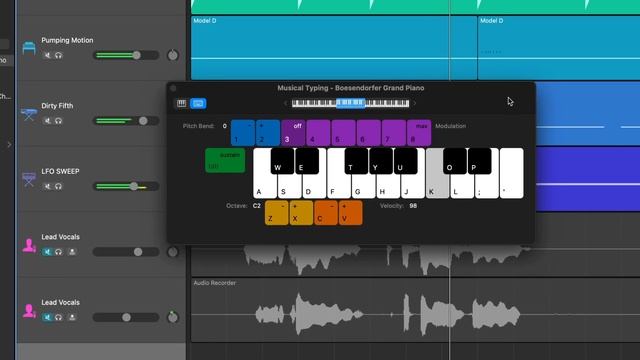Viewport: 640px width, 360px height.
Task: Mute the LFO SWEEP track
Action: (47, 187)
